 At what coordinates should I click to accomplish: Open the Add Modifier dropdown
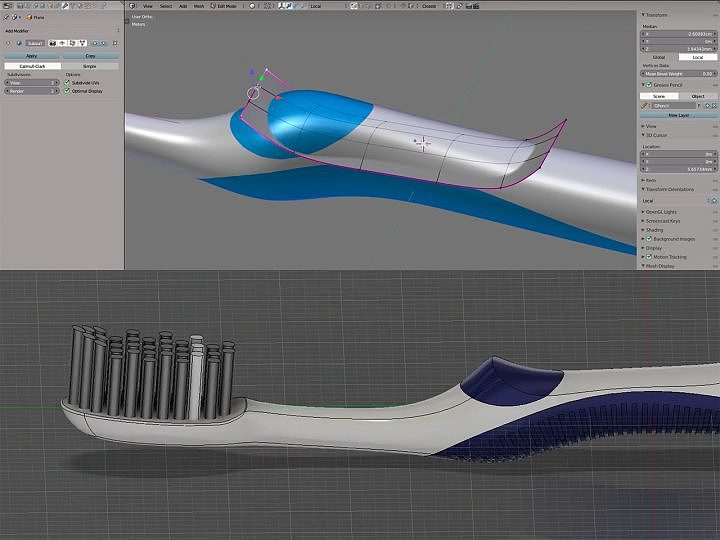62,31
